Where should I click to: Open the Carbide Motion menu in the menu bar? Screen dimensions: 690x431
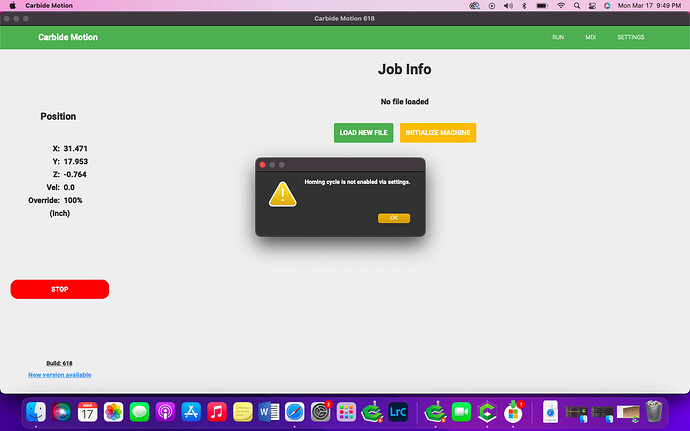coord(49,6)
